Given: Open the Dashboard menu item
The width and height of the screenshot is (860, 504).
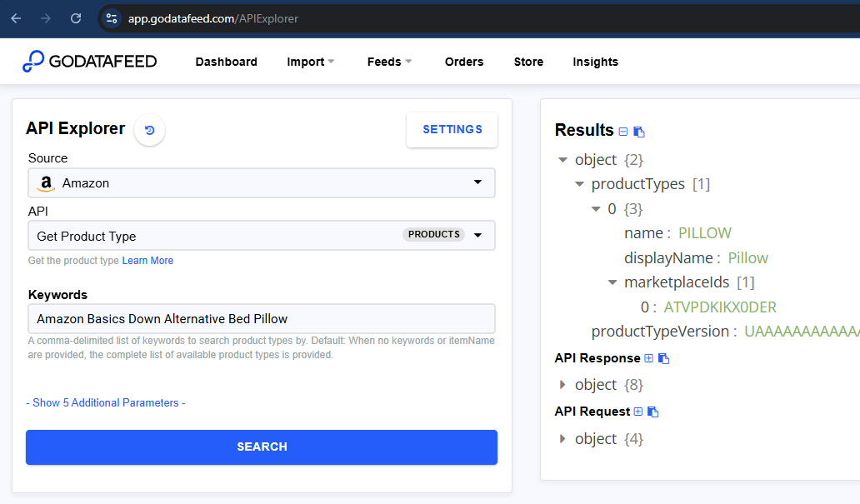Looking at the screenshot, I should tap(227, 62).
